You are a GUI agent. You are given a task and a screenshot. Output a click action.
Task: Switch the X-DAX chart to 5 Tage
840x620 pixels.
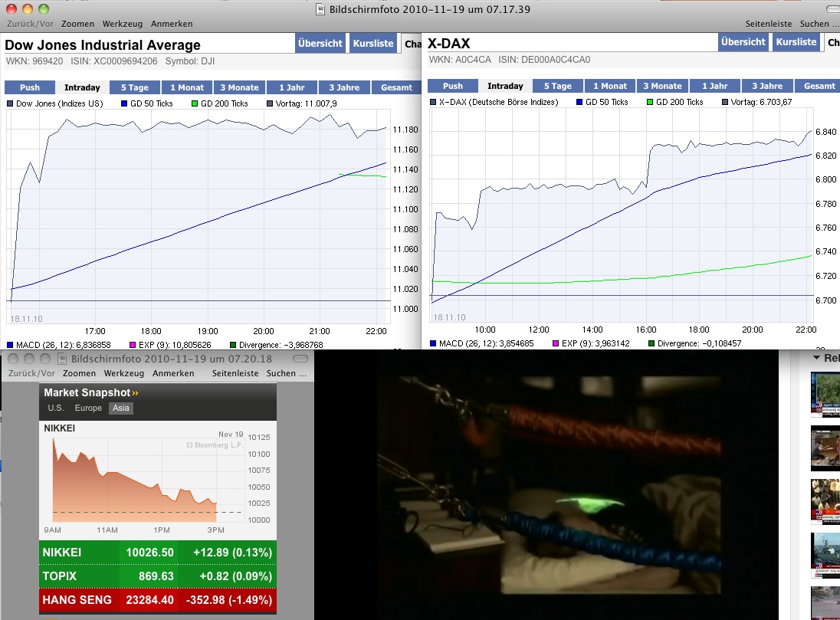pos(558,86)
